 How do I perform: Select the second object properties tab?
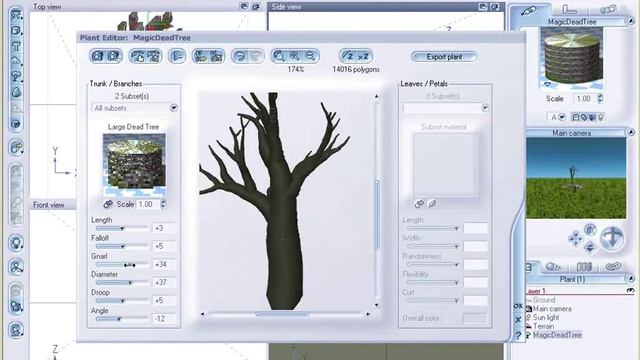coord(569,9)
